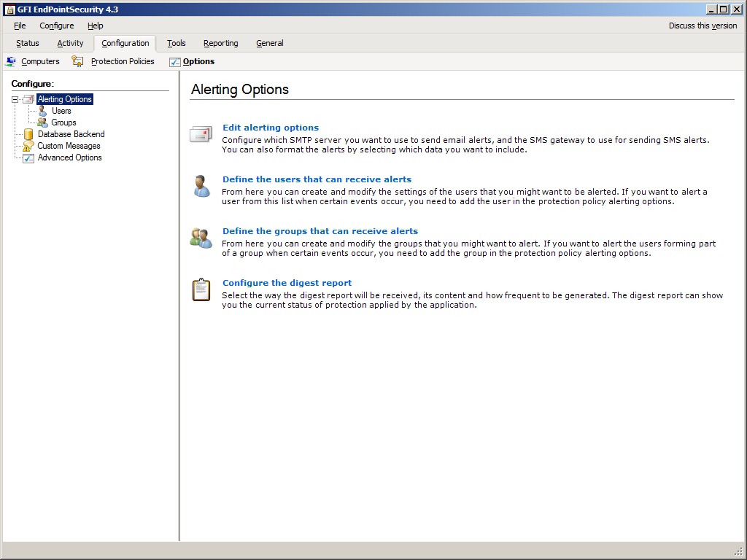Image resolution: width=747 pixels, height=560 pixels.
Task: Close the GFI EndPointSecurity window
Action: tap(736, 9)
